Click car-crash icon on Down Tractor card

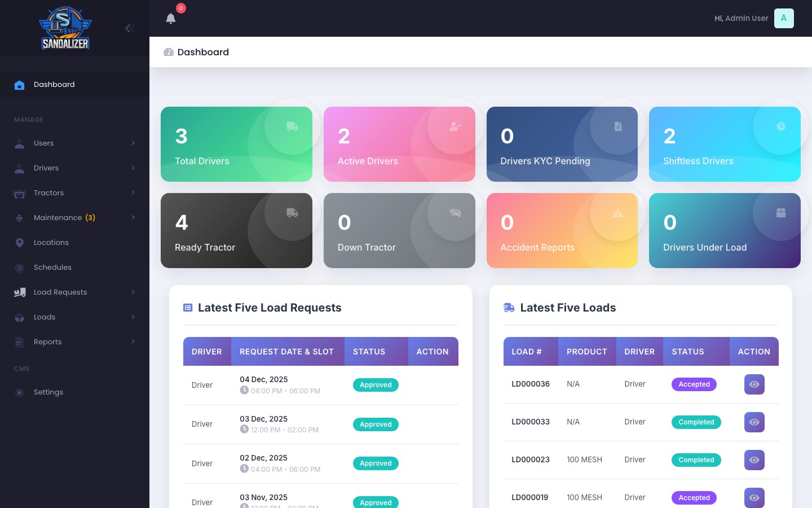tap(455, 213)
